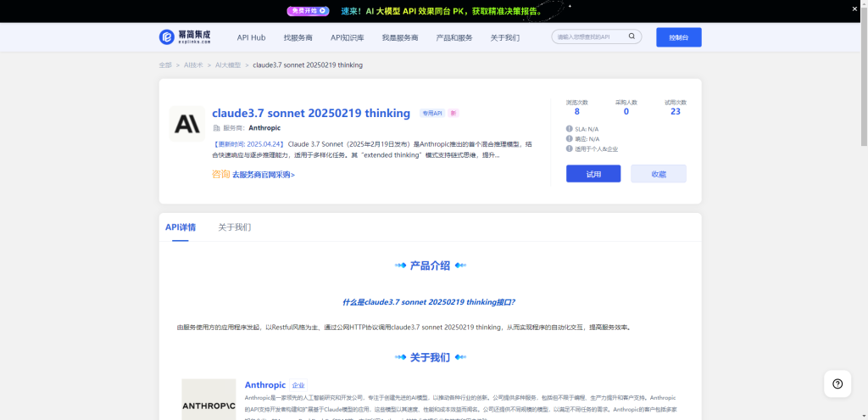The width and height of the screenshot is (868, 420).
Task: Click the 新 badge
Action: coord(453,113)
